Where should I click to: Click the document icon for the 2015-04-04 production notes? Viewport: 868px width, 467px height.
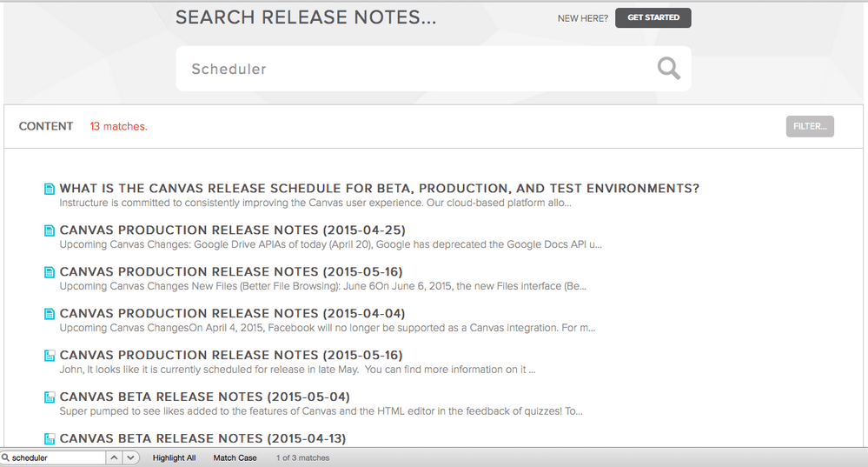50,314
